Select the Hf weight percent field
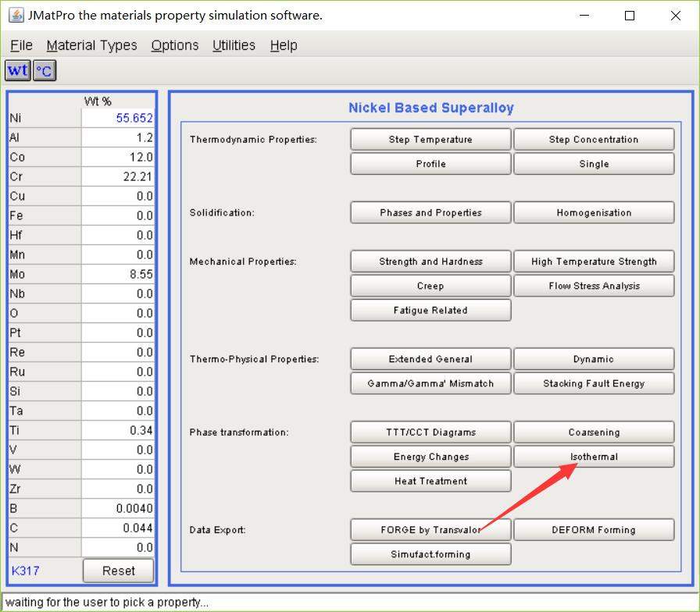 118,235
